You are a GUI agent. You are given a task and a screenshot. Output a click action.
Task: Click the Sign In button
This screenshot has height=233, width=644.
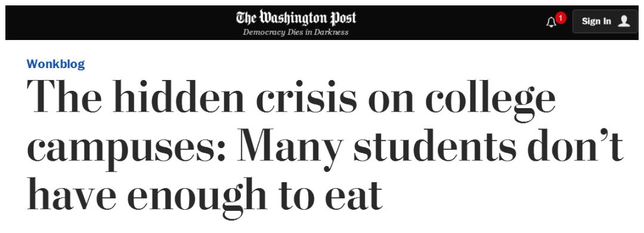click(x=605, y=22)
